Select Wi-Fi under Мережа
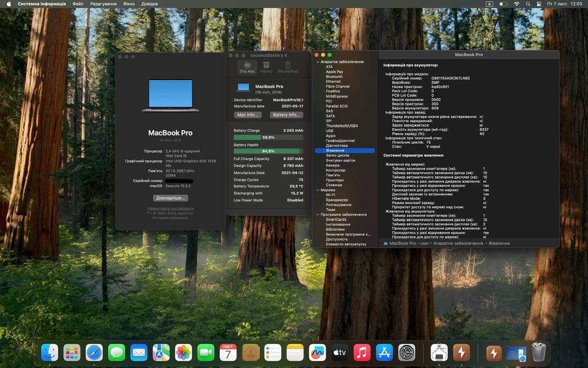Image resolution: width=588 pixels, height=368 pixels. coord(330,195)
